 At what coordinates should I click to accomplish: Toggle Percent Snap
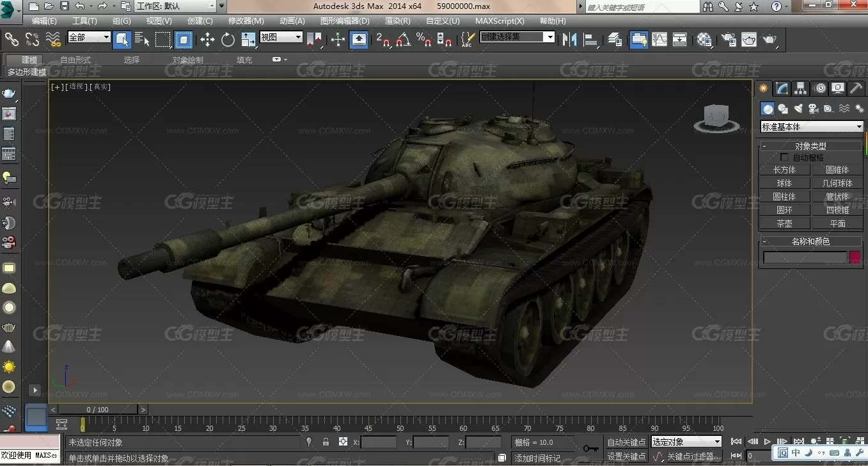pos(423,40)
